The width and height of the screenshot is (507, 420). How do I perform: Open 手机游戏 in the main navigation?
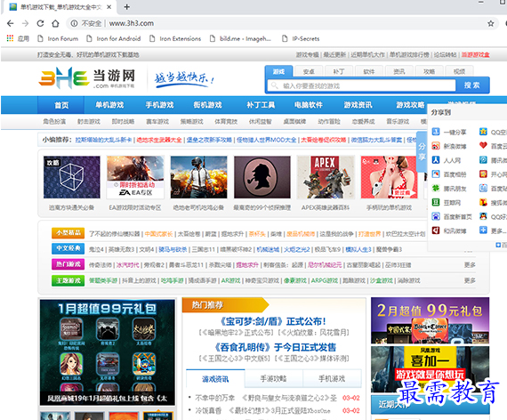(159, 105)
